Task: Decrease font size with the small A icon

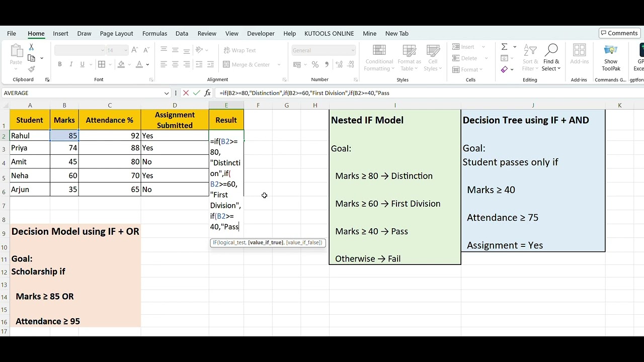Action: pyautogui.click(x=146, y=50)
